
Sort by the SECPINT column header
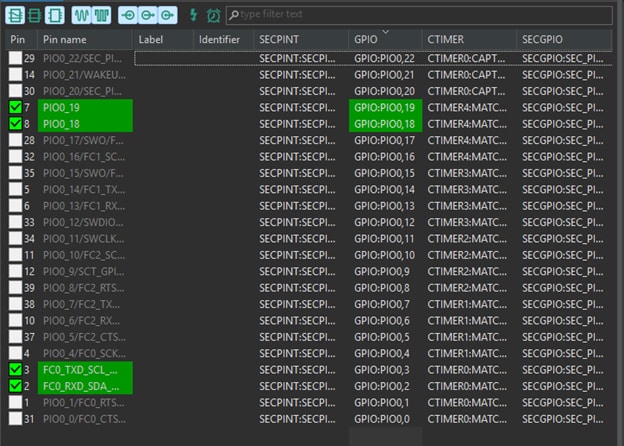(x=301, y=39)
